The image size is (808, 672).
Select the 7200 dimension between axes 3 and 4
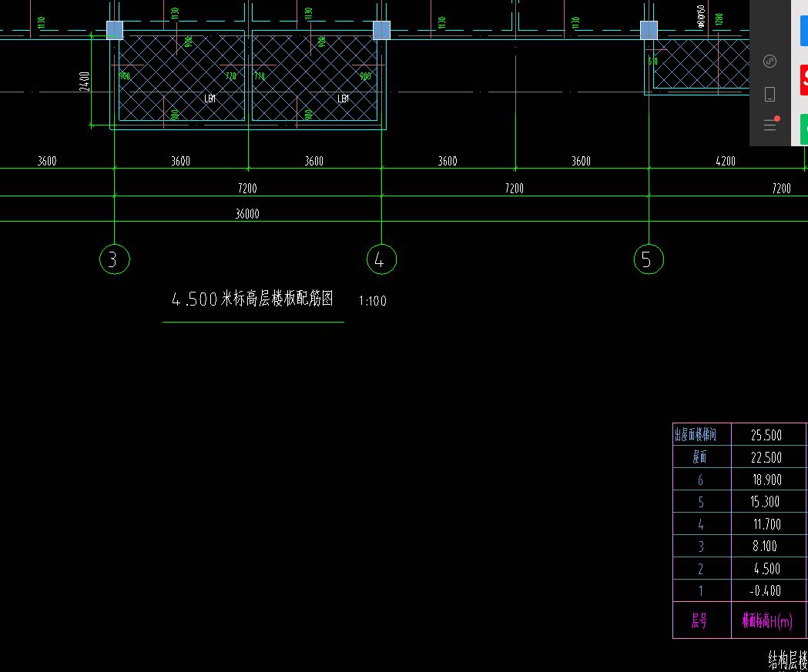pyautogui.click(x=247, y=189)
